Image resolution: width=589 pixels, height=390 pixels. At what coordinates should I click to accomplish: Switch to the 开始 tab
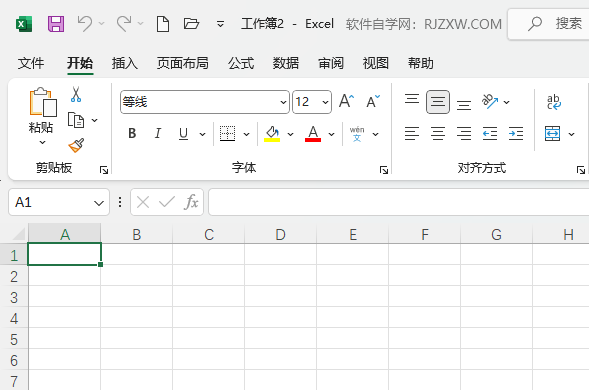tap(80, 63)
